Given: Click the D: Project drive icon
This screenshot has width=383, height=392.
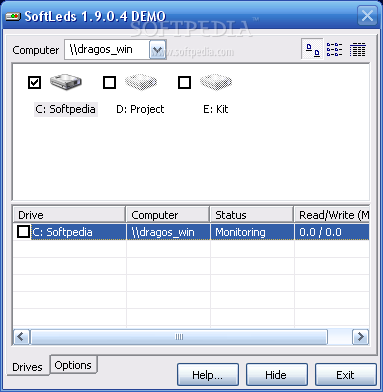Looking at the screenshot, I should pyautogui.click(x=141, y=82).
